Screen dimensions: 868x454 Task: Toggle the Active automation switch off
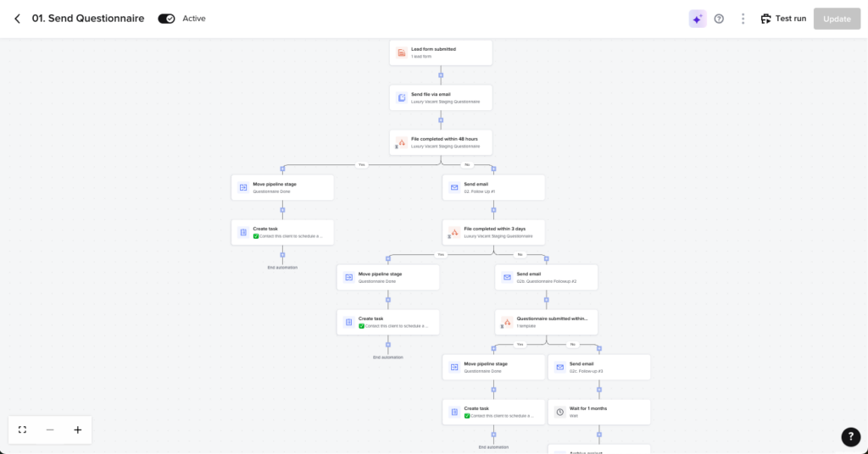pos(166,19)
